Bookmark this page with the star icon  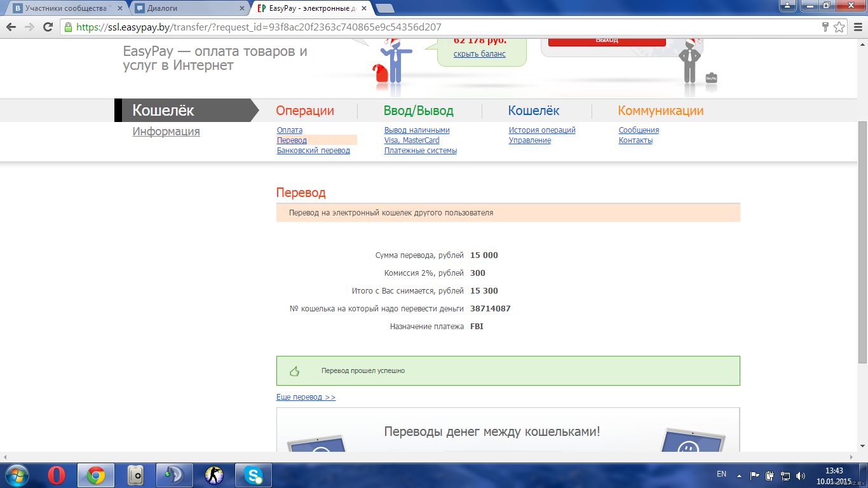point(839,27)
